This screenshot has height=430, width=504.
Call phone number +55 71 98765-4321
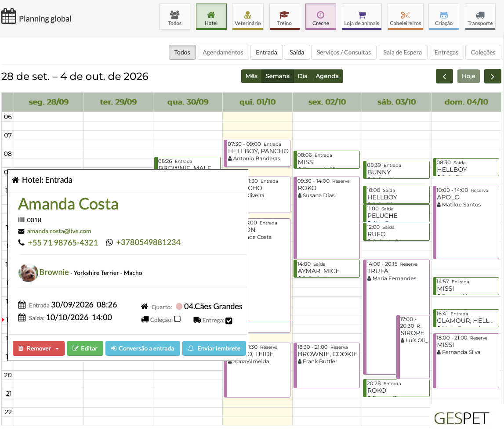coord(63,242)
